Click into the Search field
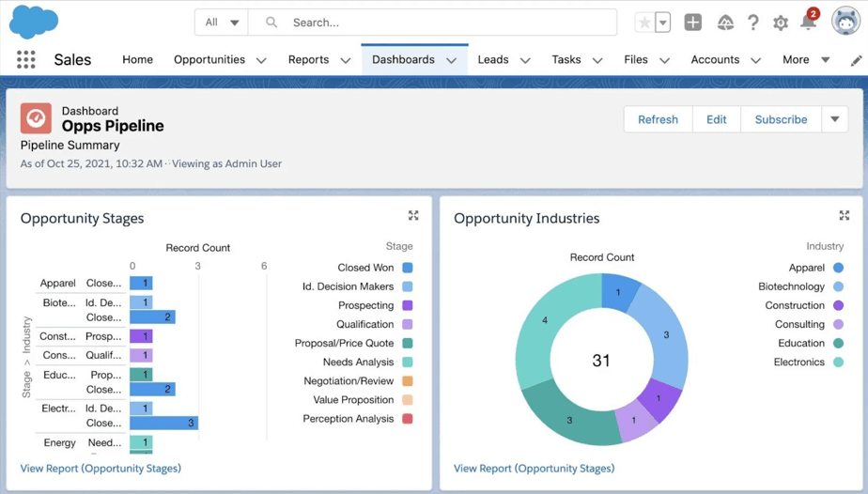The height and width of the screenshot is (494, 868). coord(432,23)
